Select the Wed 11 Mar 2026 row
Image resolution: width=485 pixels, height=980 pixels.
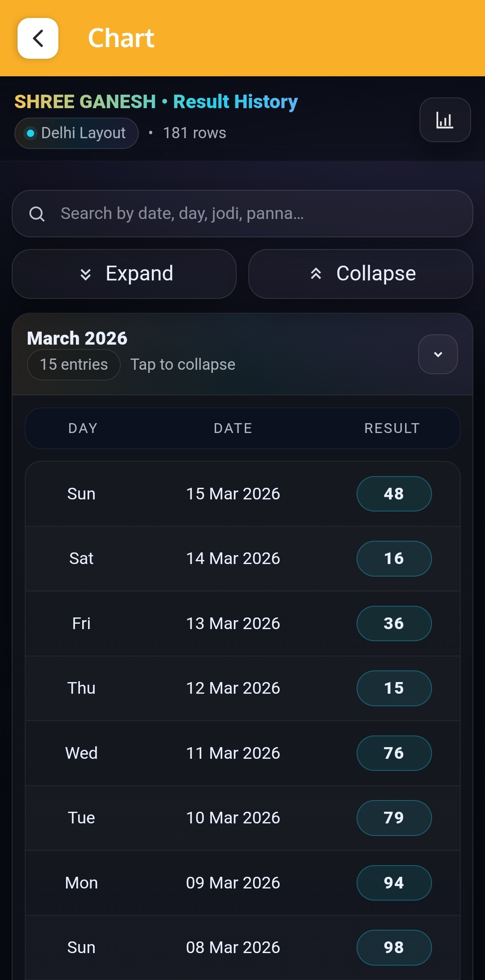click(x=233, y=753)
